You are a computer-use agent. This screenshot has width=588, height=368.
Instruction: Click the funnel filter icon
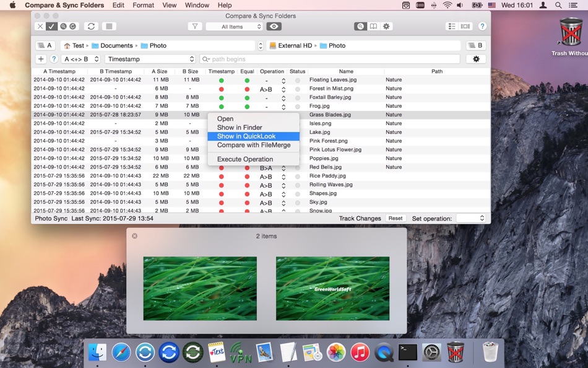[x=195, y=26]
